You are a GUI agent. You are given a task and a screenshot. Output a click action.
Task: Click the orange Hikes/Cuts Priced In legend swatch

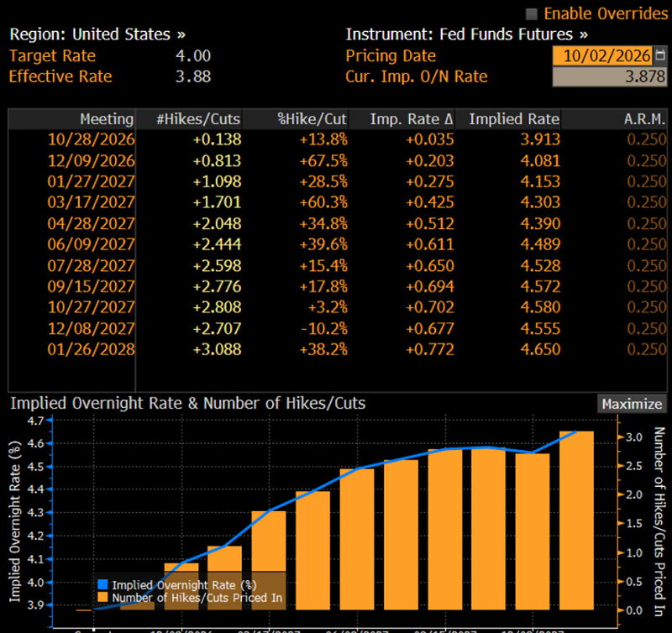[x=102, y=597]
